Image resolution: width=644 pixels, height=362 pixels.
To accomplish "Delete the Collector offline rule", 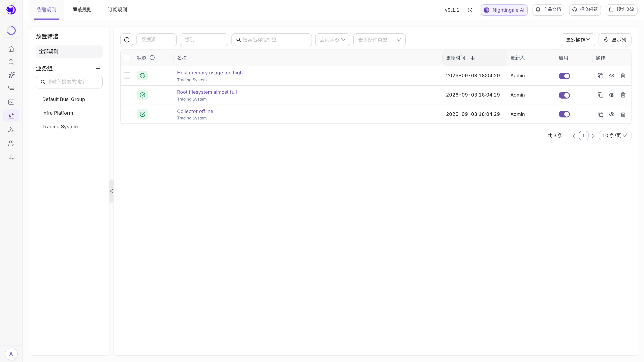I will (623, 114).
